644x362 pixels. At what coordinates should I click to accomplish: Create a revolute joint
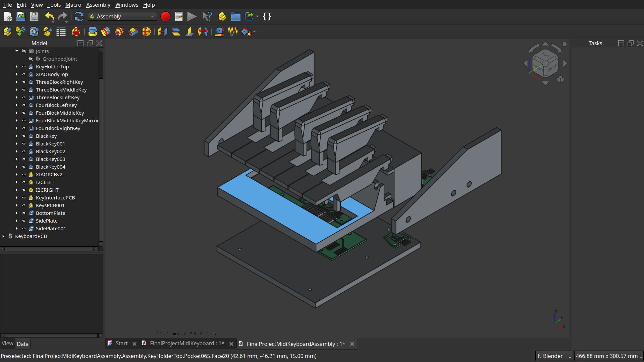coord(106,32)
